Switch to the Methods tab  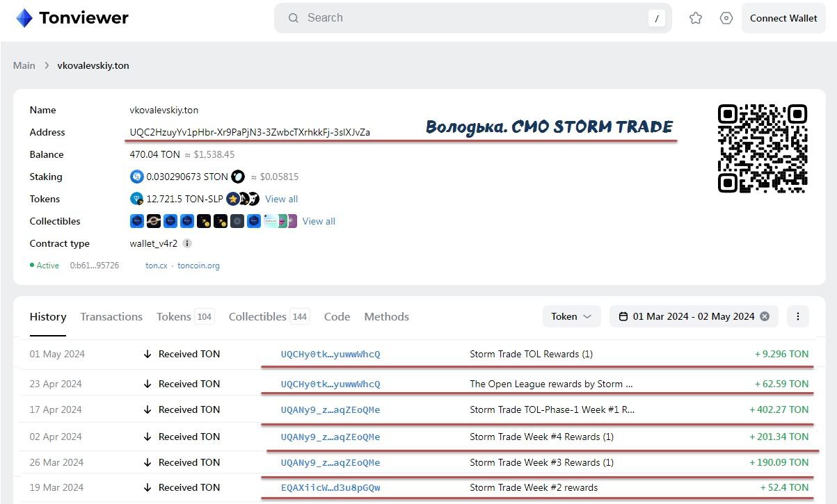tap(386, 316)
